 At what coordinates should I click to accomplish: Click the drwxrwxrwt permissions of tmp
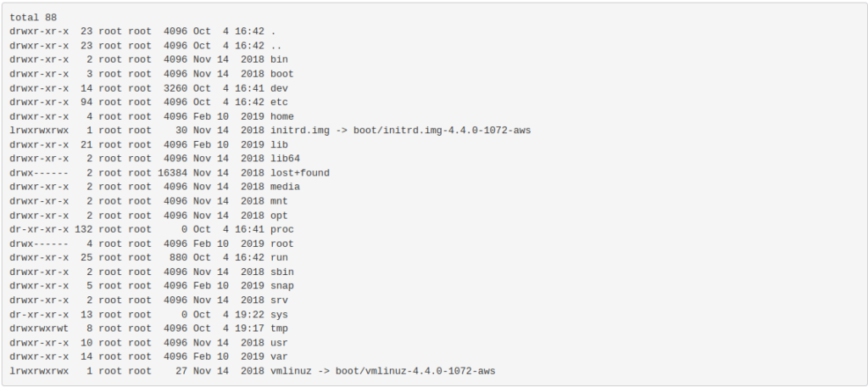39,328
